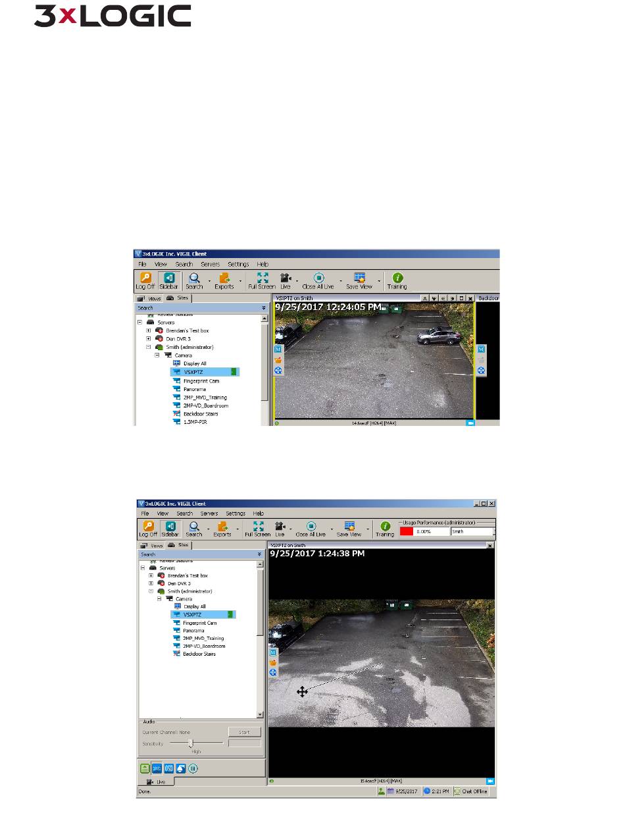The width and height of the screenshot is (625, 840).
Task: Expand Den DVR 3 in the upper tree
Action: (149, 339)
